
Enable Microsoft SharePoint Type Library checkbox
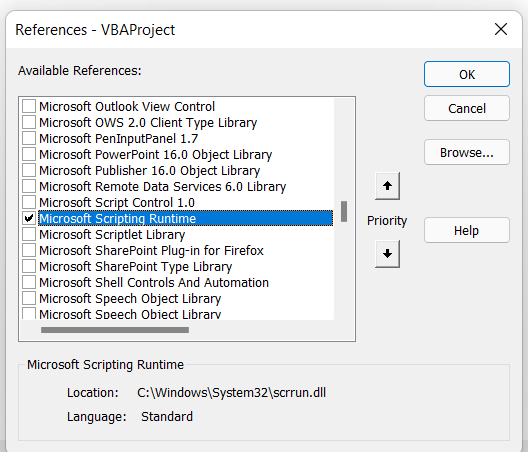coord(29,266)
